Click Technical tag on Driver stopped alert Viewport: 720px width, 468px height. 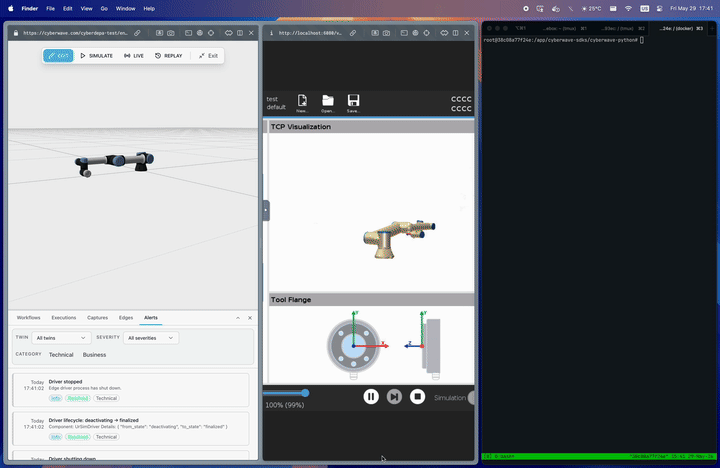point(106,398)
